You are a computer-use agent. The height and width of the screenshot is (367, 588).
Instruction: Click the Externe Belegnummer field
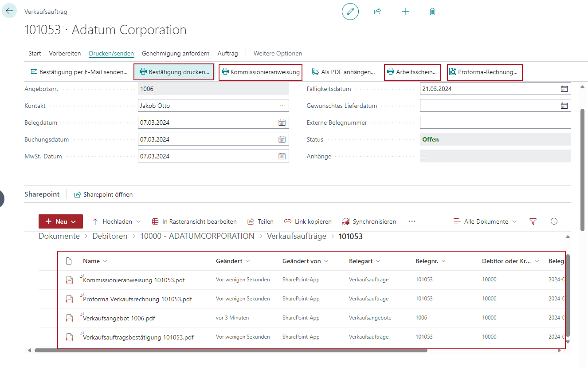click(495, 122)
